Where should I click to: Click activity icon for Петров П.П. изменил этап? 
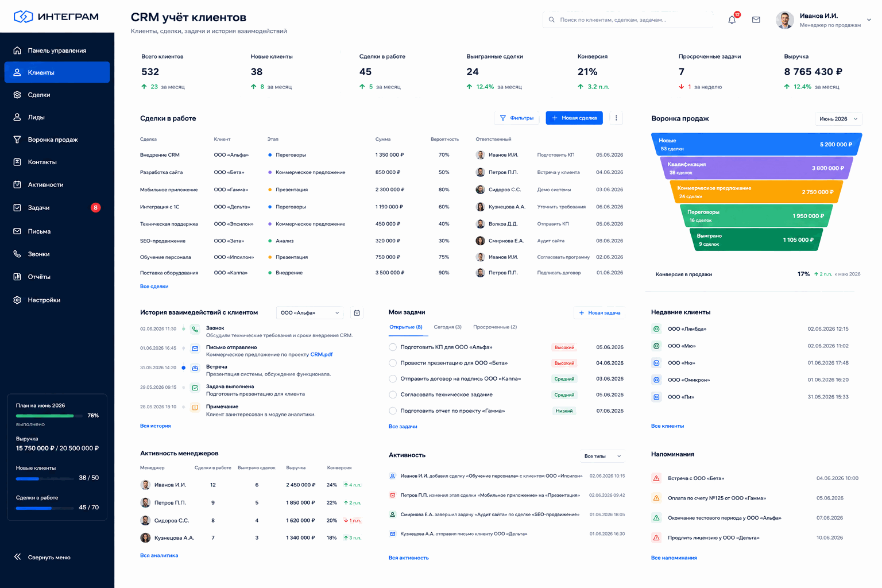point(393,495)
